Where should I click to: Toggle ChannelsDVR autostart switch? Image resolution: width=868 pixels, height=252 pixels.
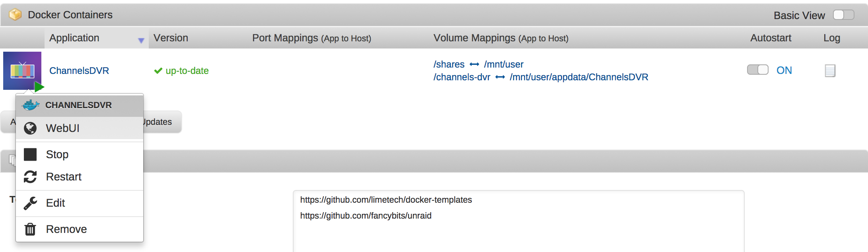point(757,70)
